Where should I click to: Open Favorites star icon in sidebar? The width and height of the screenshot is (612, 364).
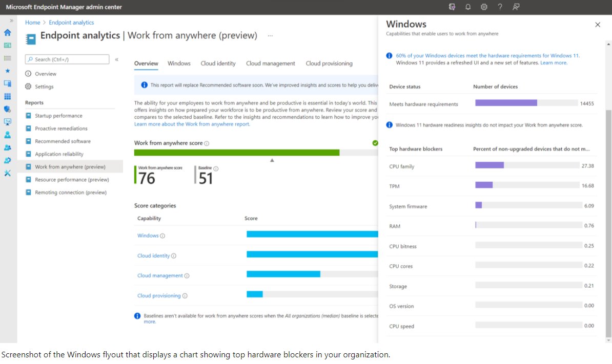coord(7,71)
